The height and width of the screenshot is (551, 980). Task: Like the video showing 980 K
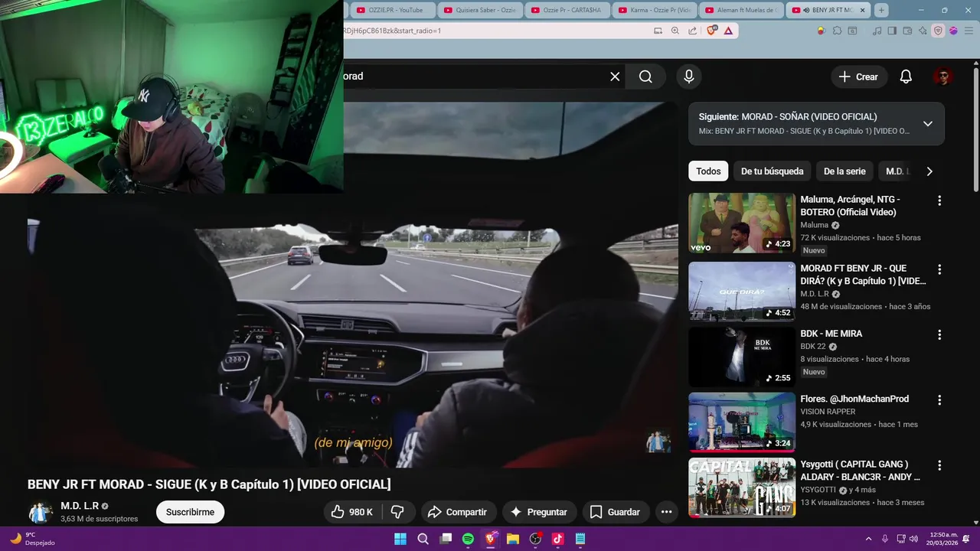[x=351, y=512]
